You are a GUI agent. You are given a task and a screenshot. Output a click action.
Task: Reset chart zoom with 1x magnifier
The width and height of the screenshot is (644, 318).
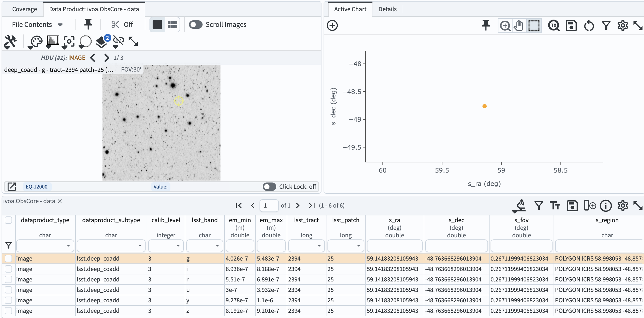point(554,25)
